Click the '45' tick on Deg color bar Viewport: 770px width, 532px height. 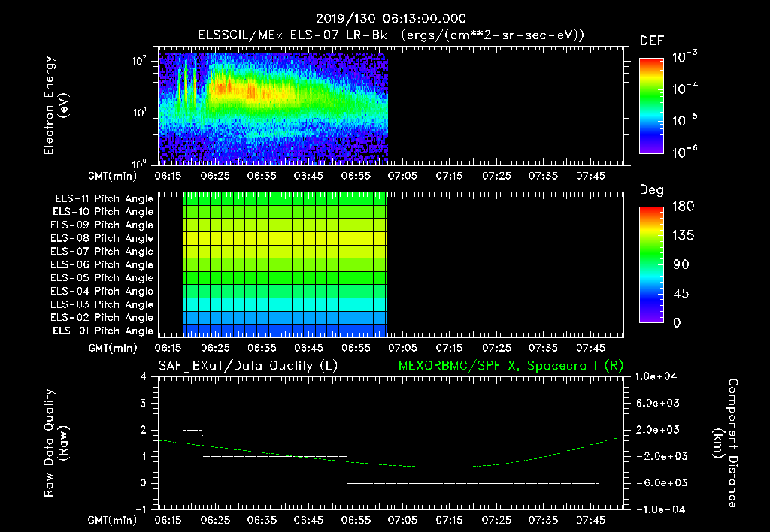[681, 294]
